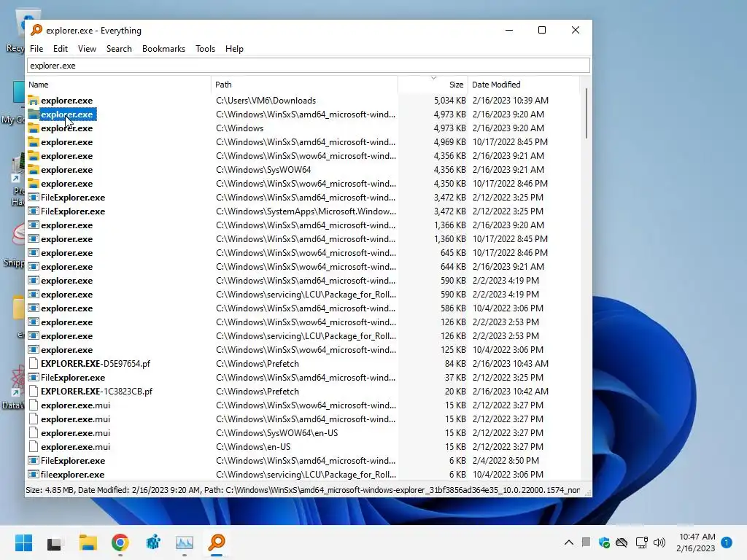Click the vertical scrollbar thumb of results list

pos(586,113)
